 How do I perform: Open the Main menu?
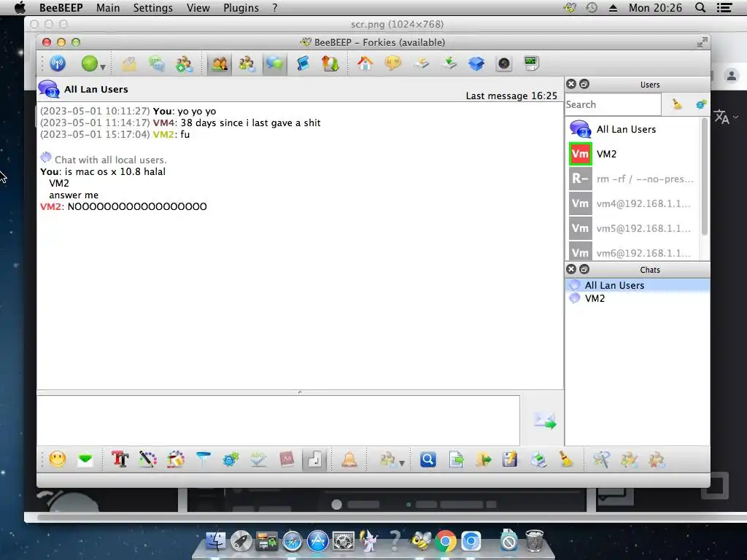point(108,8)
